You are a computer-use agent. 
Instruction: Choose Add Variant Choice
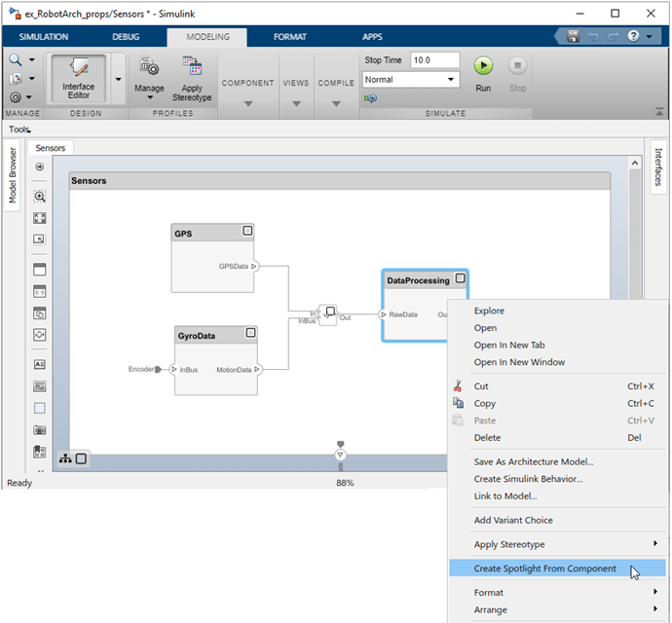(558, 520)
